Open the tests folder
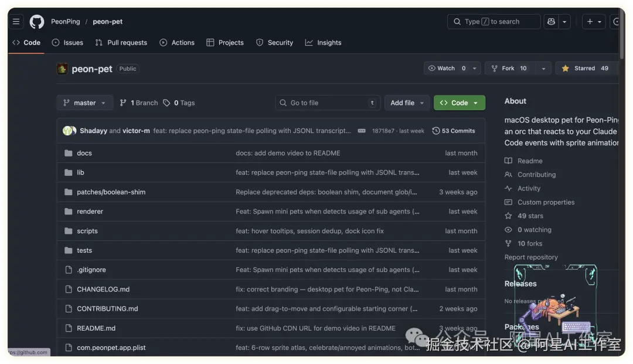Image resolution: width=633 pixels, height=364 pixels. point(84,250)
